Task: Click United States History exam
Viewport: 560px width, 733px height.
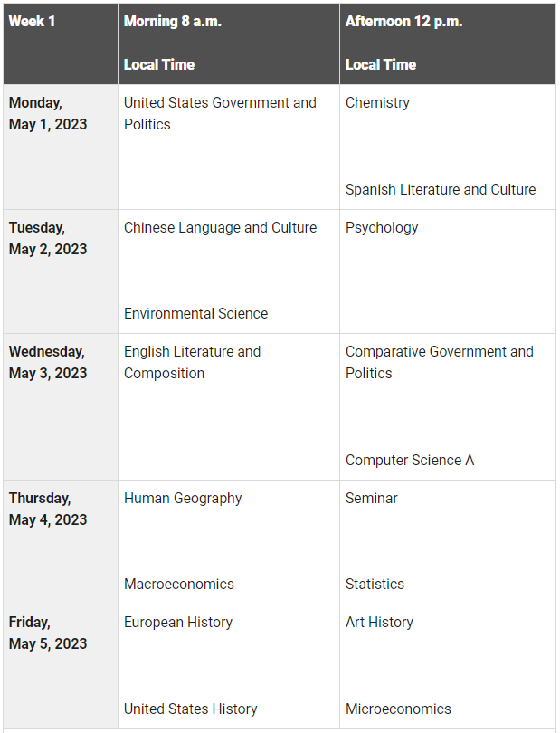Action: click(x=190, y=709)
